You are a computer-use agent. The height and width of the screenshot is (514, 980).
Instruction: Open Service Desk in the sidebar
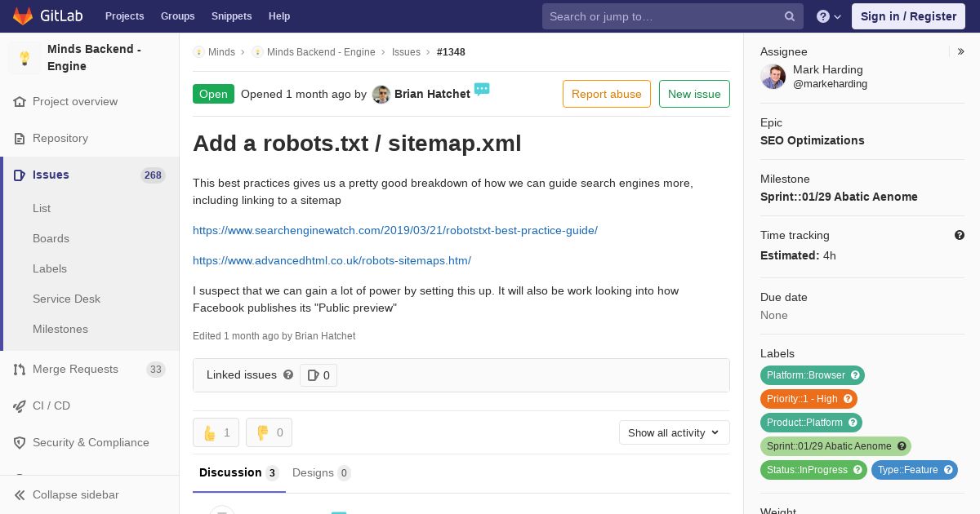point(66,299)
